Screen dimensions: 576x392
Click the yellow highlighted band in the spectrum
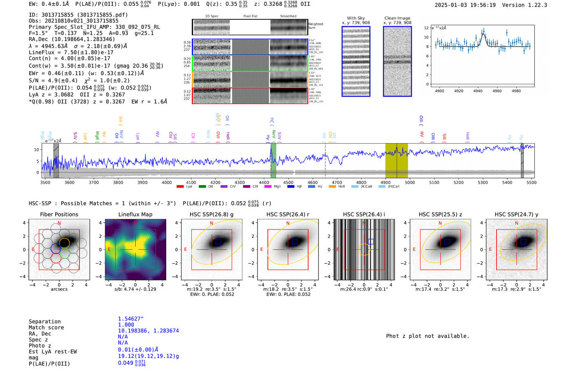(397, 160)
